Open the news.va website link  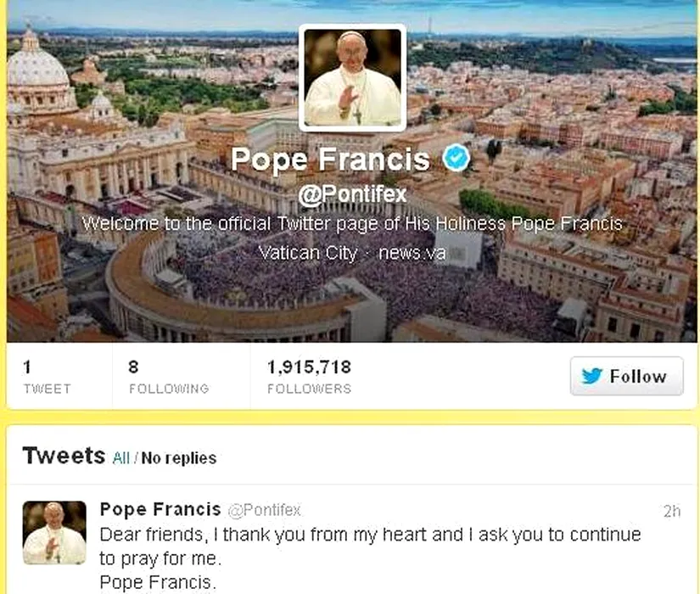coord(412,253)
